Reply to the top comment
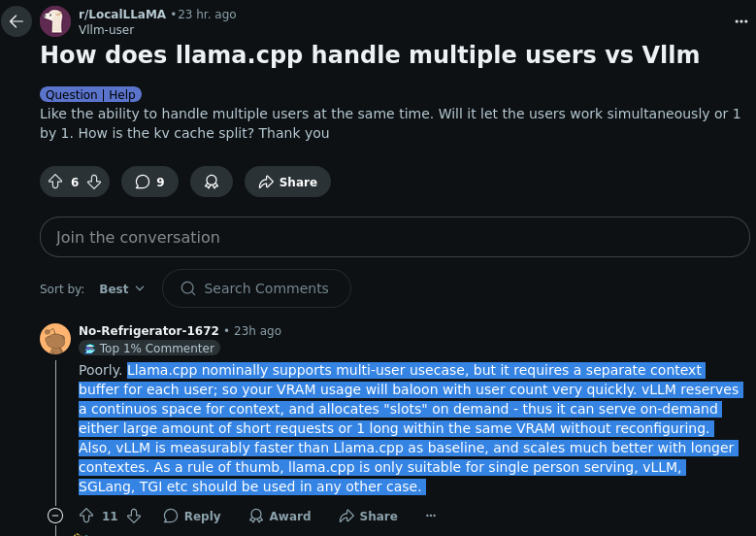 tap(192, 516)
